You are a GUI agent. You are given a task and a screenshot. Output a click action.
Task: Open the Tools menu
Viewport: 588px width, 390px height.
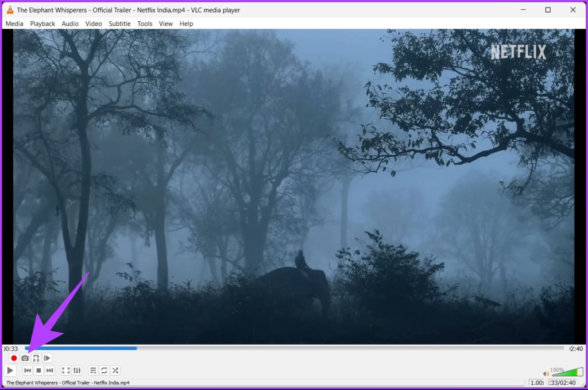[145, 24]
